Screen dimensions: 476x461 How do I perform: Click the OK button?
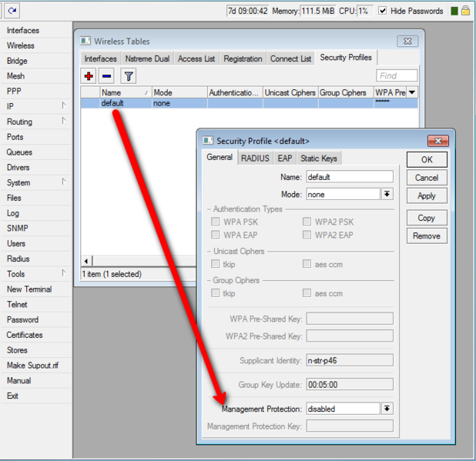(x=427, y=159)
